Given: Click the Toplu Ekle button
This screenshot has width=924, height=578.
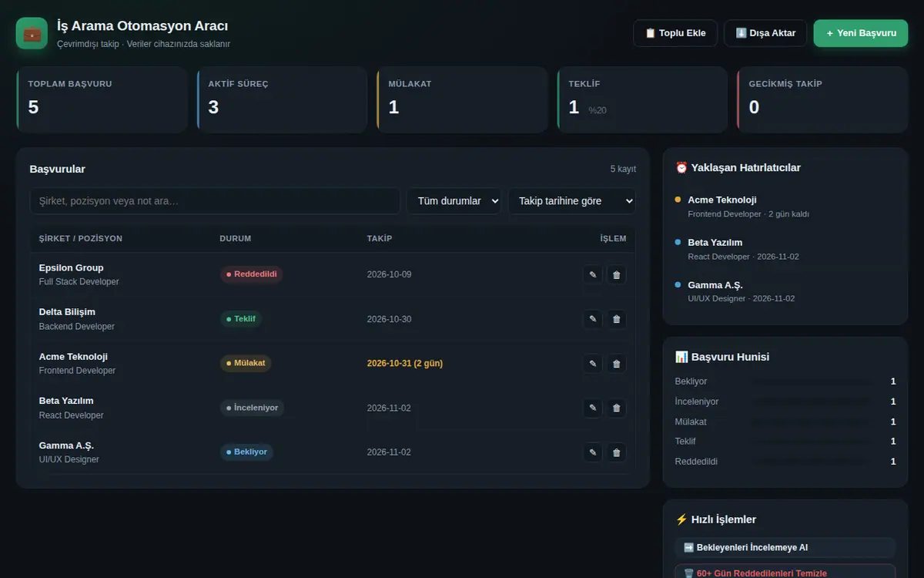Looking at the screenshot, I should [675, 33].
